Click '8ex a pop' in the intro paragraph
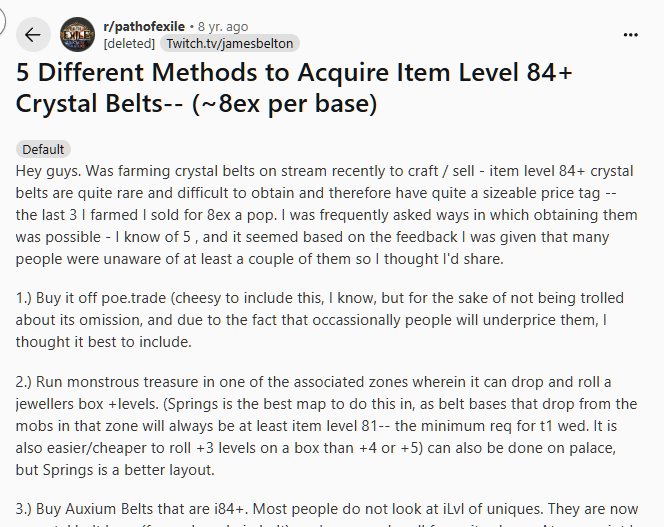The image size is (664, 527). (x=242, y=215)
